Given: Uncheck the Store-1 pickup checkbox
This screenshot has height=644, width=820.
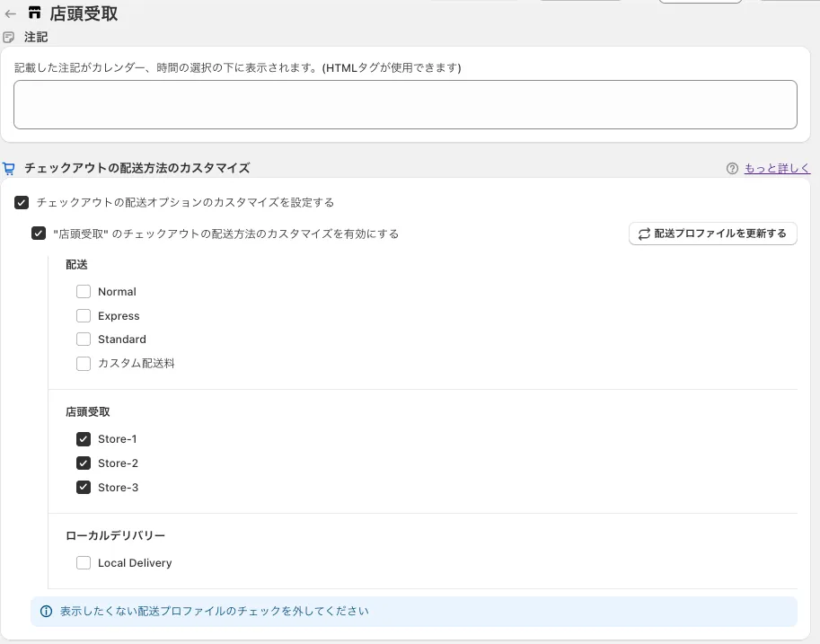Looking at the screenshot, I should coord(84,439).
